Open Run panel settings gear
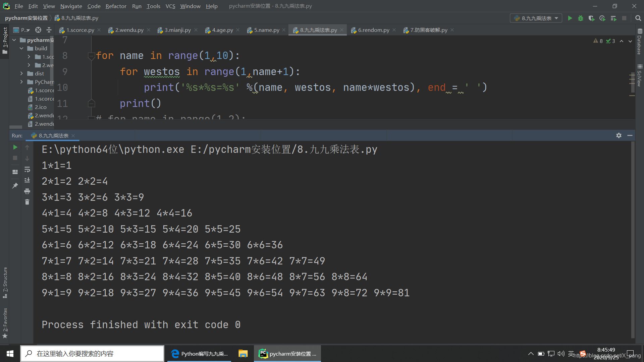This screenshot has height=362, width=644. click(619, 135)
